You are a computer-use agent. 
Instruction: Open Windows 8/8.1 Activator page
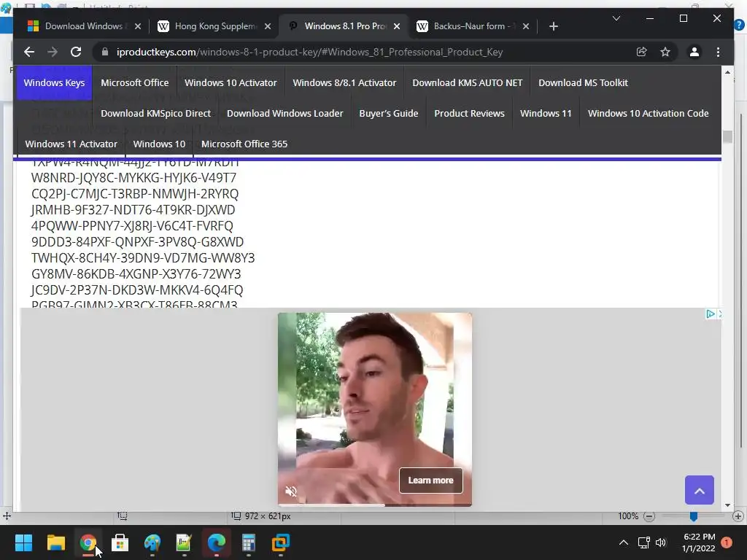tap(344, 83)
